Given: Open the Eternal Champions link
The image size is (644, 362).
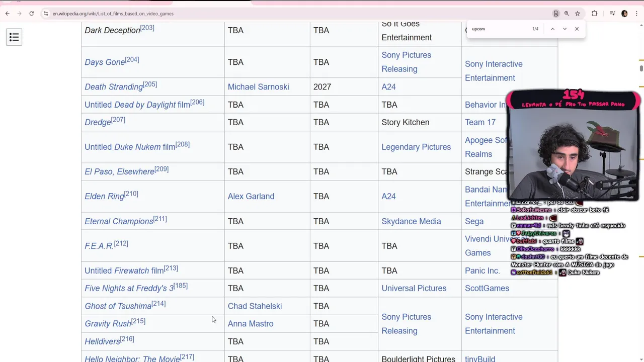Looking at the screenshot, I should [119, 222].
